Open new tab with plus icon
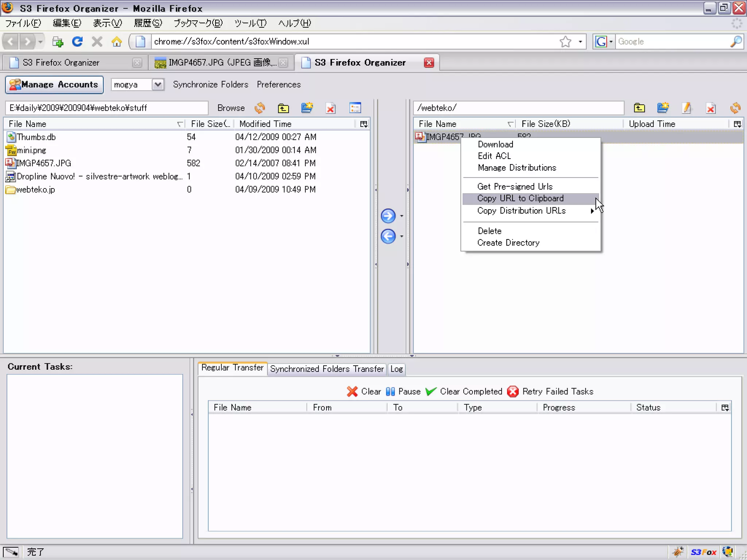Image resolution: width=747 pixels, height=560 pixels. coord(57,42)
